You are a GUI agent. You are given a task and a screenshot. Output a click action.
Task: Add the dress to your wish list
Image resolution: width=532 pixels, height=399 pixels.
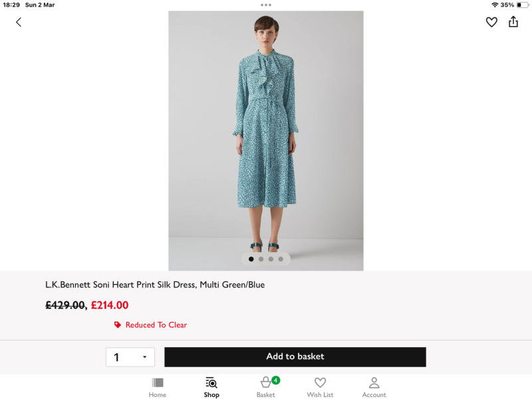pyautogui.click(x=491, y=22)
